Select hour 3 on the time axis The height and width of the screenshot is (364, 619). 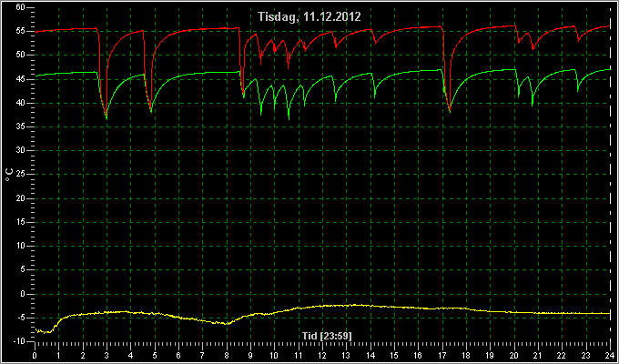[107, 356]
